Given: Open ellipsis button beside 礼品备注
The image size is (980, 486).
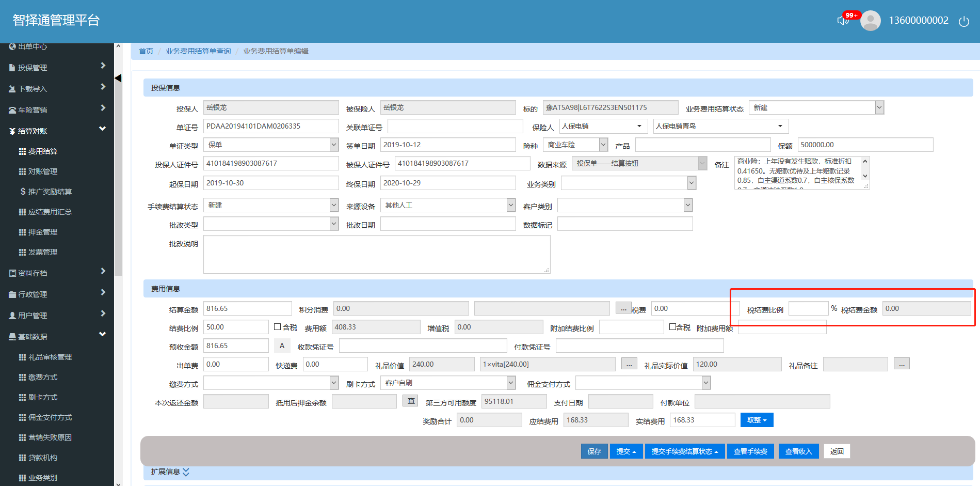Looking at the screenshot, I should [902, 364].
